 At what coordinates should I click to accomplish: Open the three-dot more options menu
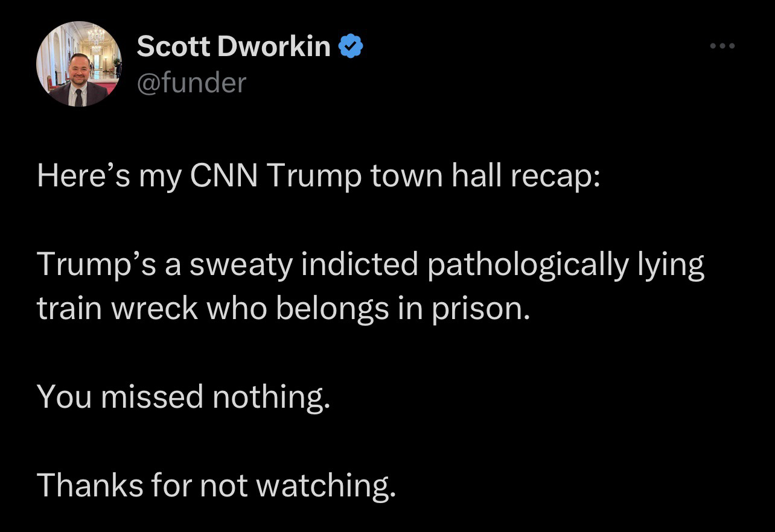(722, 47)
